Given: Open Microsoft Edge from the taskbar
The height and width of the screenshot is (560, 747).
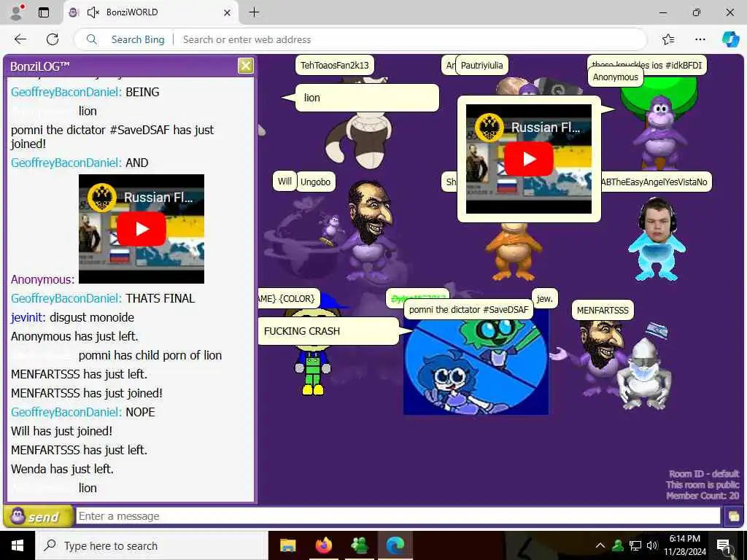Looking at the screenshot, I should coord(395,545).
